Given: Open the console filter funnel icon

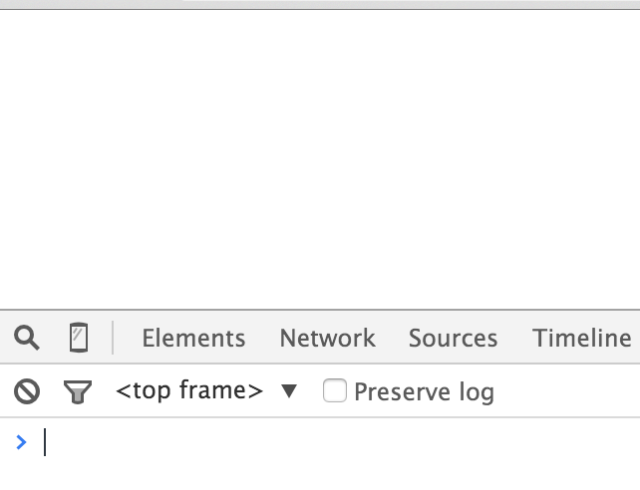Looking at the screenshot, I should click(77, 391).
